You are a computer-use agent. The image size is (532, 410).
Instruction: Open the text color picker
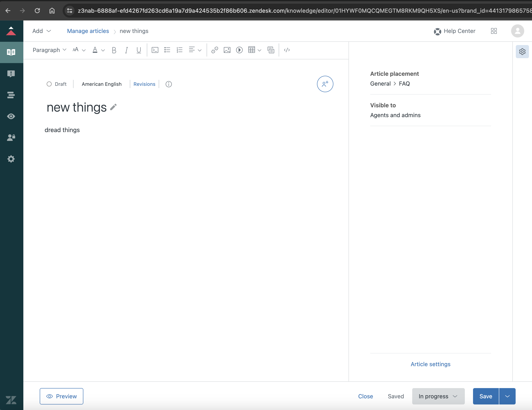tap(98, 50)
